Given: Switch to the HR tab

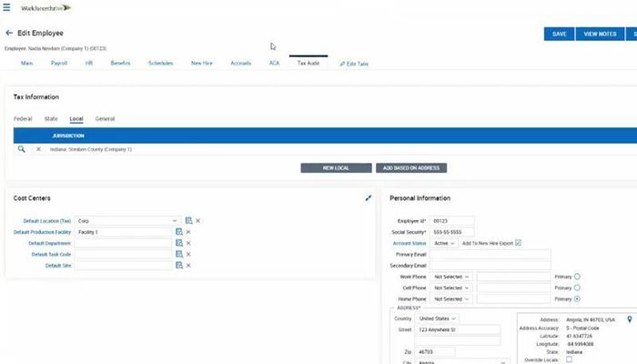Looking at the screenshot, I should click(89, 63).
